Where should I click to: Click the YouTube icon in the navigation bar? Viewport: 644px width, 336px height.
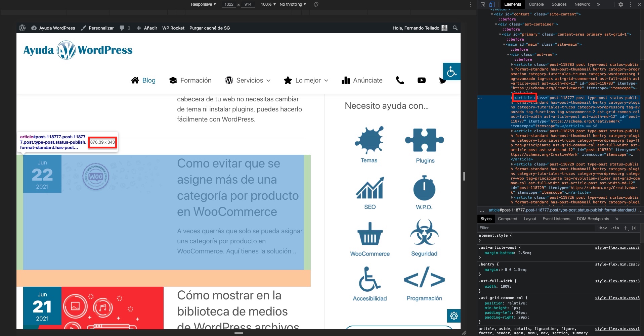421,80
